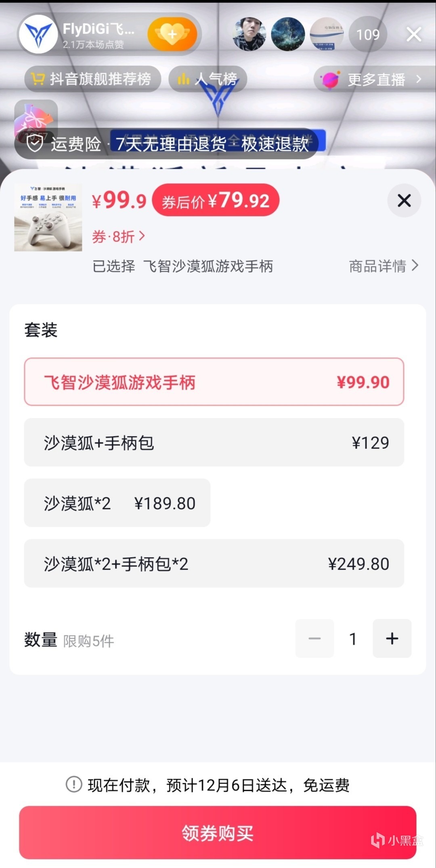This screenshot has width=436, height=868.
Task: Increase quantity with the plus button
Action: tap(392, 638)
